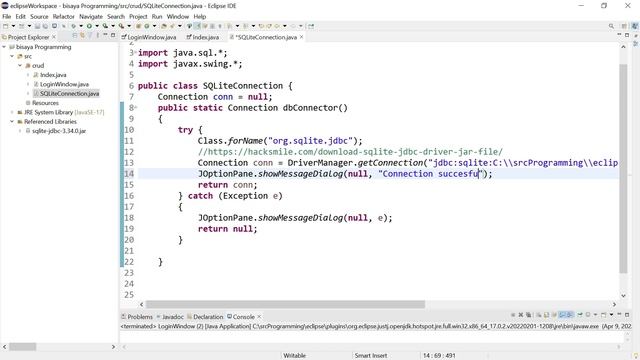Click the editor horizontal scrollbar thumb
The image size is (640, 360).
[x=285, y=304]
